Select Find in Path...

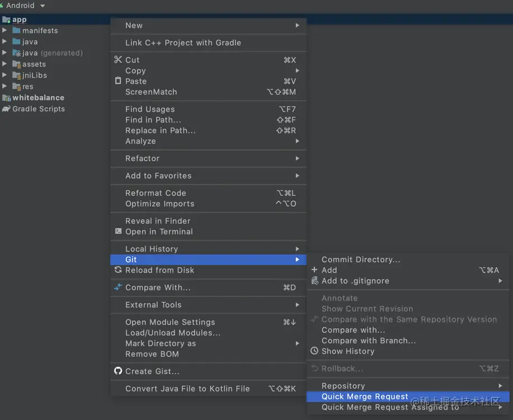(x=209, y=120)
